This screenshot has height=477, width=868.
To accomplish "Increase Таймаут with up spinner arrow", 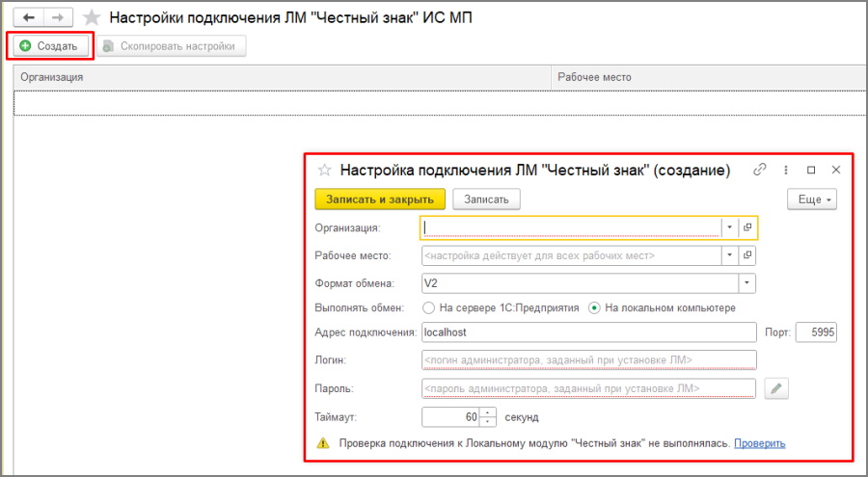I will (488, 412).
